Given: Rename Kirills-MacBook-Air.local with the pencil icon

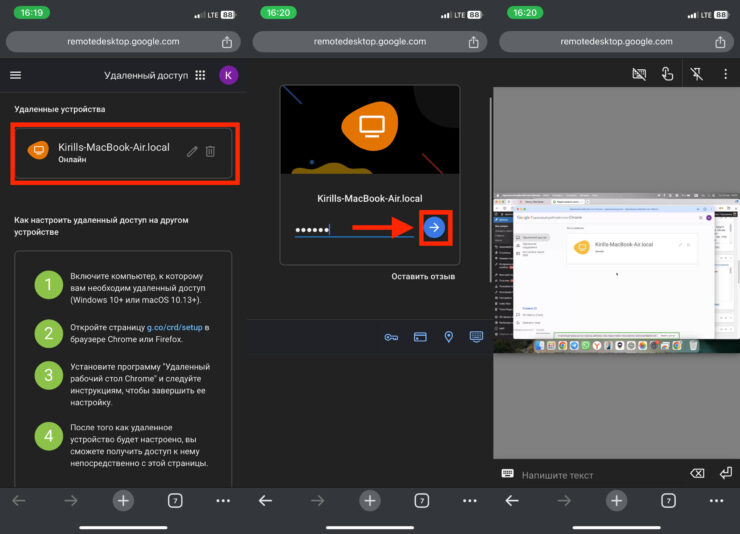Looking at the screenshot, I should [x=192, y=151].
